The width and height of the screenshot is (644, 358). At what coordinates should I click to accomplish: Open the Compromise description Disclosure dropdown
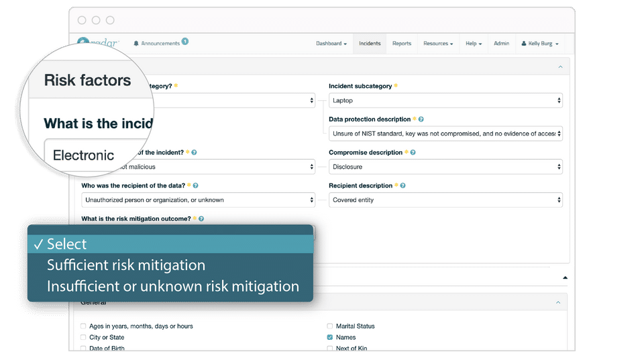point(445,167)
